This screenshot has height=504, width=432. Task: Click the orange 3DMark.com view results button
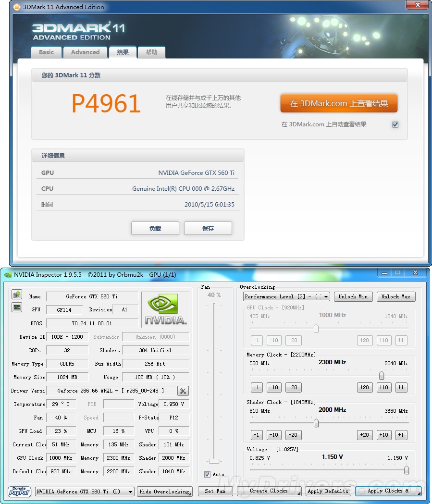click(x=339, y=103)
